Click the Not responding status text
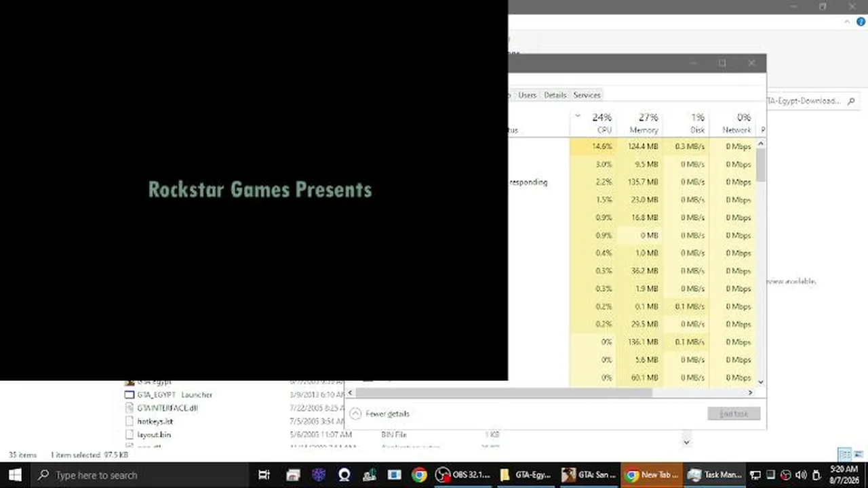This screenshot has height=488, width=868. (528, 182)
